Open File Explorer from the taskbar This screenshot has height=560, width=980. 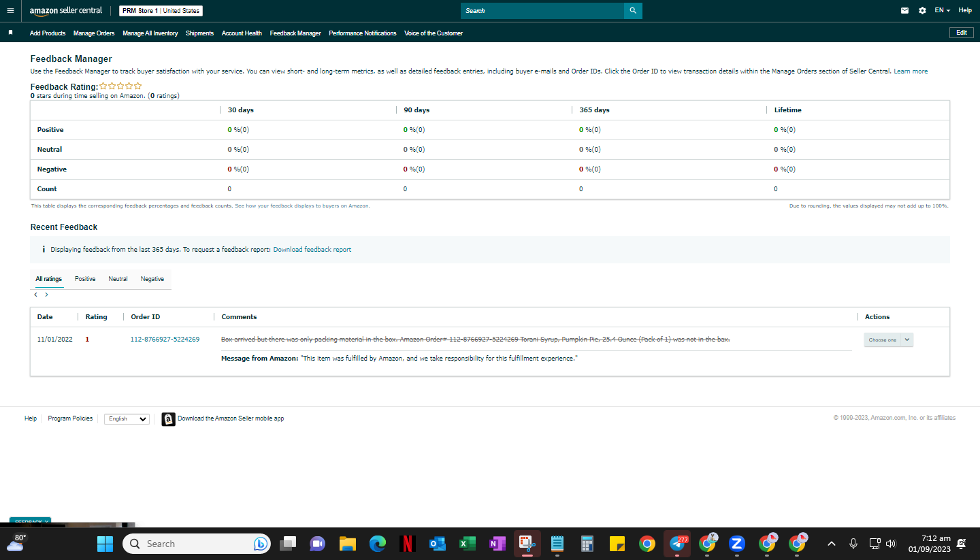348,544
